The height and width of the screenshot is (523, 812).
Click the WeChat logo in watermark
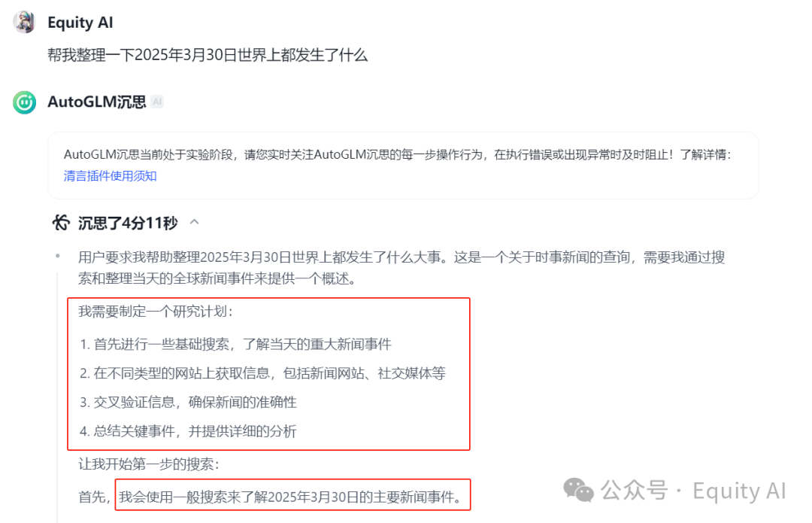(578, 491)
